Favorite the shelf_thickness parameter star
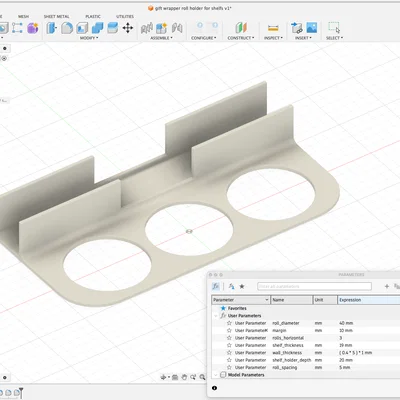This screenshot has height=400, width=400. point(229,345)
